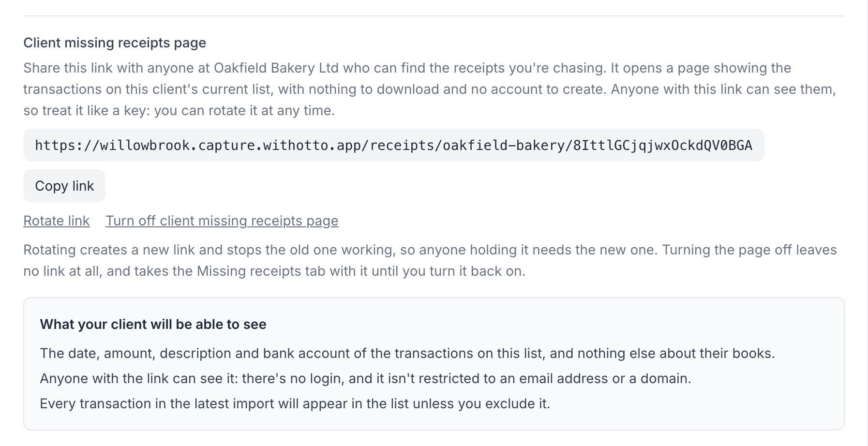Click the paragraph starting 'Share this link with anyone'
868x446 pixels.
(x=430, y=89)
